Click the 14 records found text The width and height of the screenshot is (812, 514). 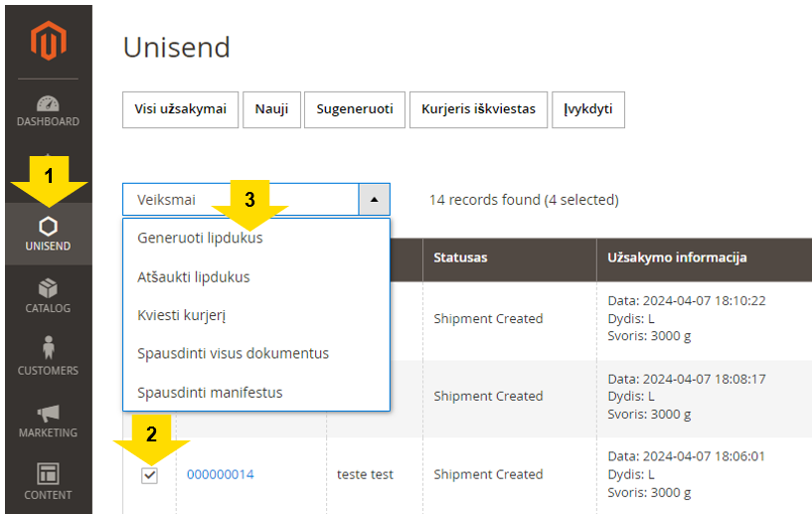tap(524, 200)
